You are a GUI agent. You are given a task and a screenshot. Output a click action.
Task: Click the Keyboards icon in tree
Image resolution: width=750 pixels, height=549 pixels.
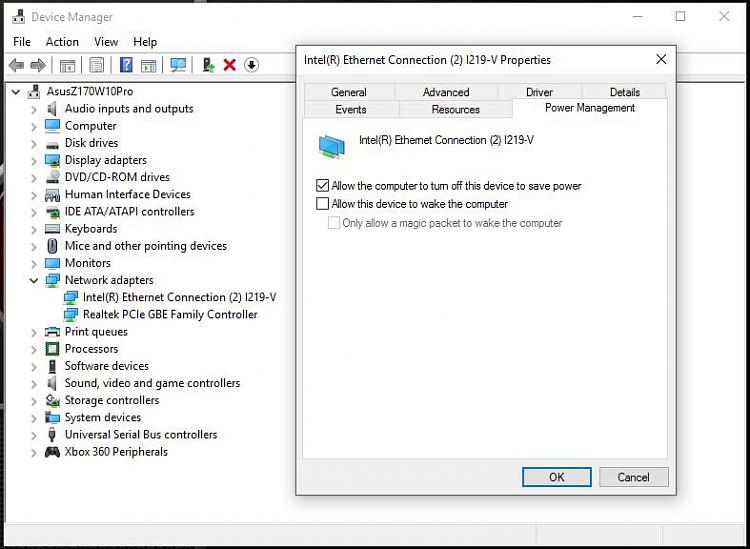52,229
